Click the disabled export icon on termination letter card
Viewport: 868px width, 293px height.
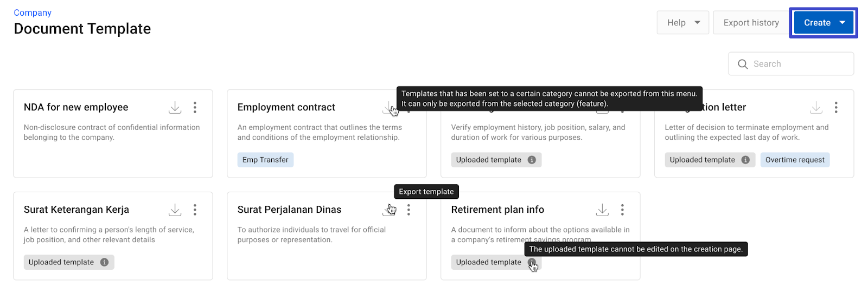click(x=816, y=107)
